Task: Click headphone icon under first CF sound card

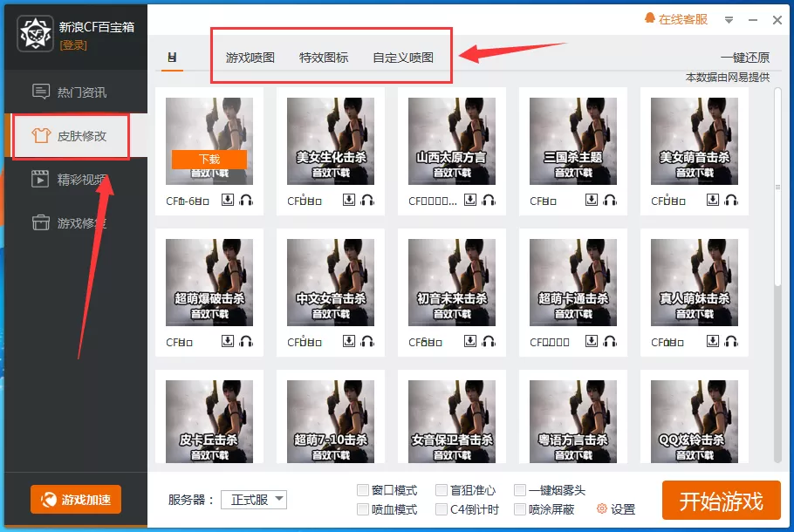Action: (x=246, y=200)
